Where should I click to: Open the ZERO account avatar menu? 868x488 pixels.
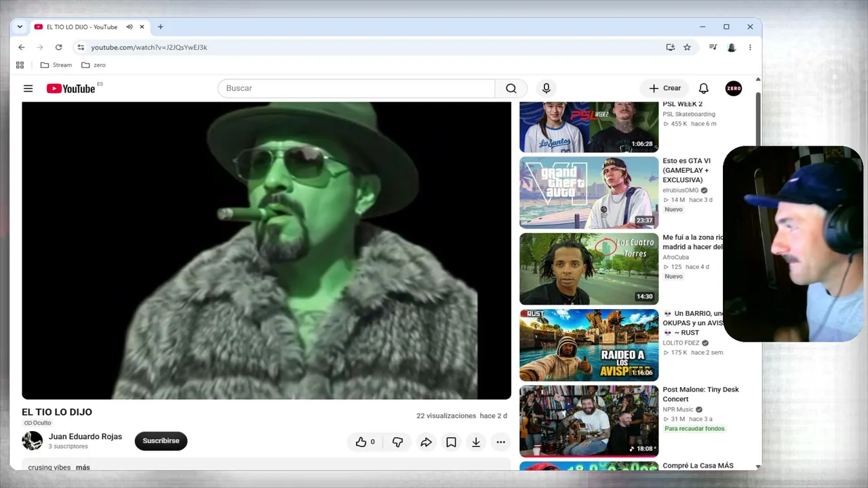[x=734, y=88]
